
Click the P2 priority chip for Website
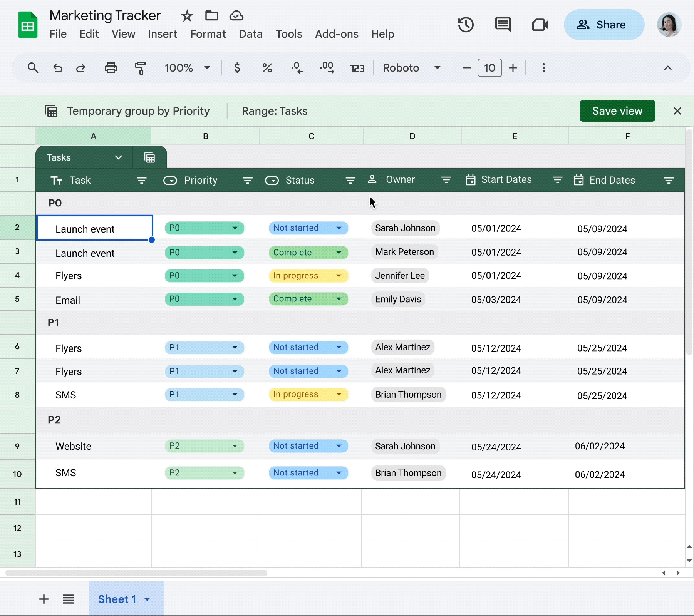(204, 446)
